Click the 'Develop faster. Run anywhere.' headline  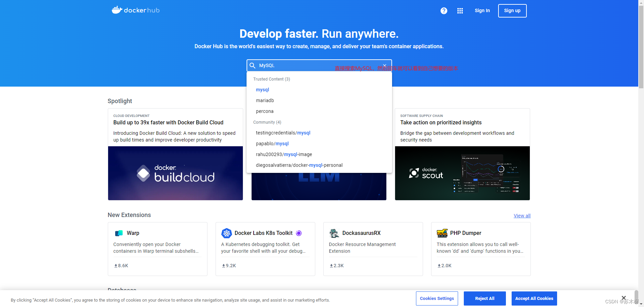point(319,34)
